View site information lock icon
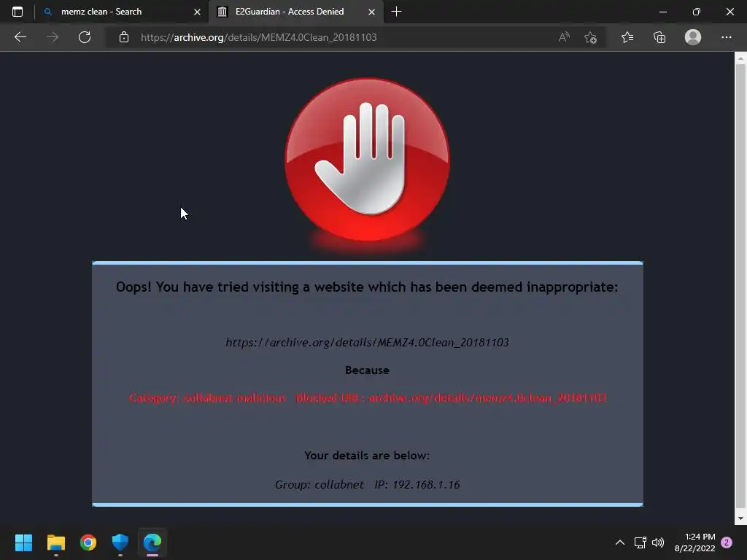 coord(124,37)
